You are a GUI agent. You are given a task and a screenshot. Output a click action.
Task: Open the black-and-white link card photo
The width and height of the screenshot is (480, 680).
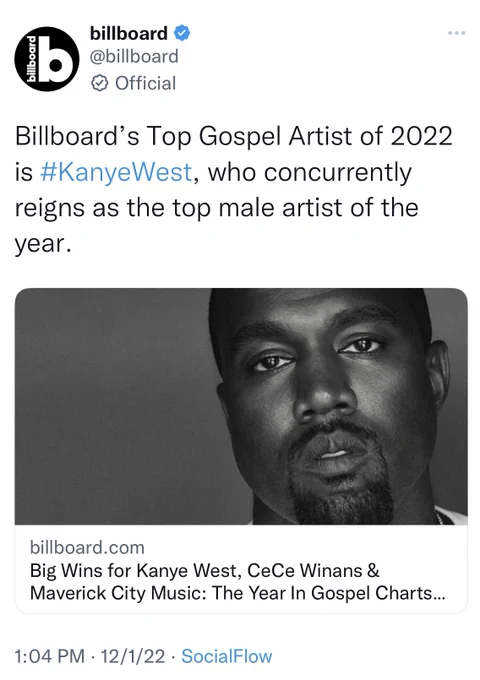click(x=241, y=406)
